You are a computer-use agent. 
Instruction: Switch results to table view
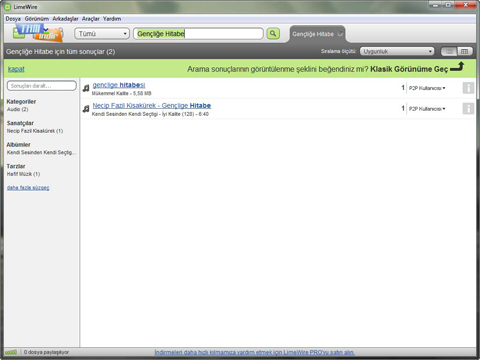(x=465, y=51)
